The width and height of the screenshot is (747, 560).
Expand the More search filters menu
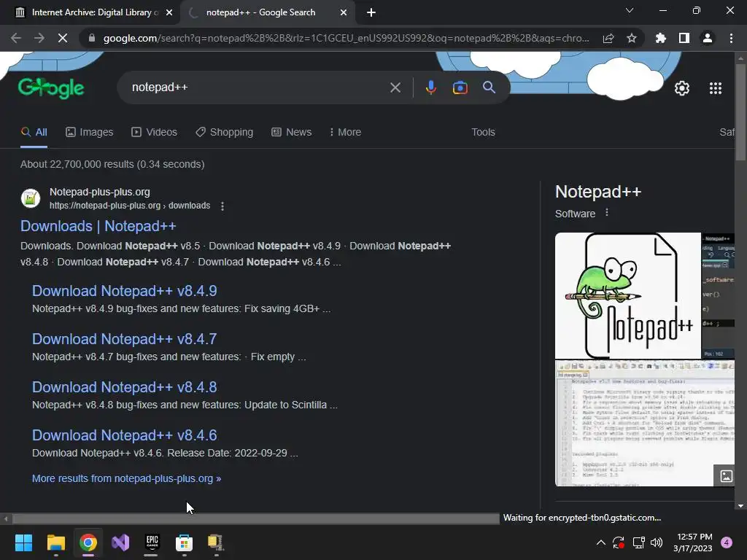[x=345, y=133]
